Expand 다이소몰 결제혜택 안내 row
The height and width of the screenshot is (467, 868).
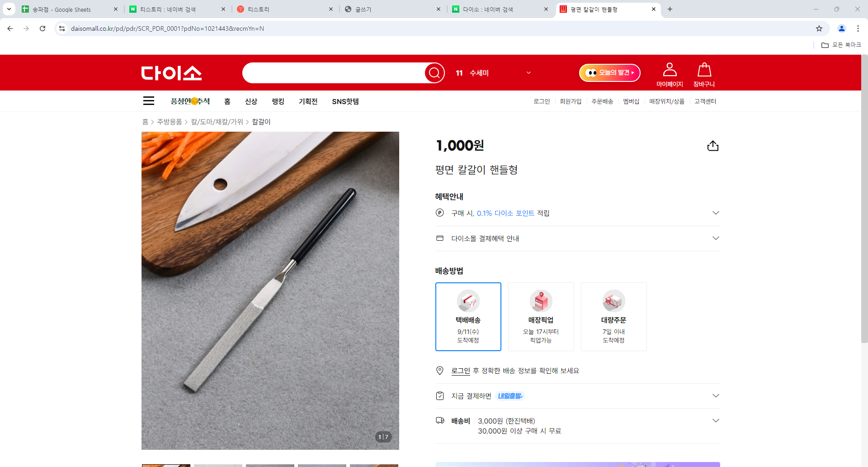pos(577,238)
